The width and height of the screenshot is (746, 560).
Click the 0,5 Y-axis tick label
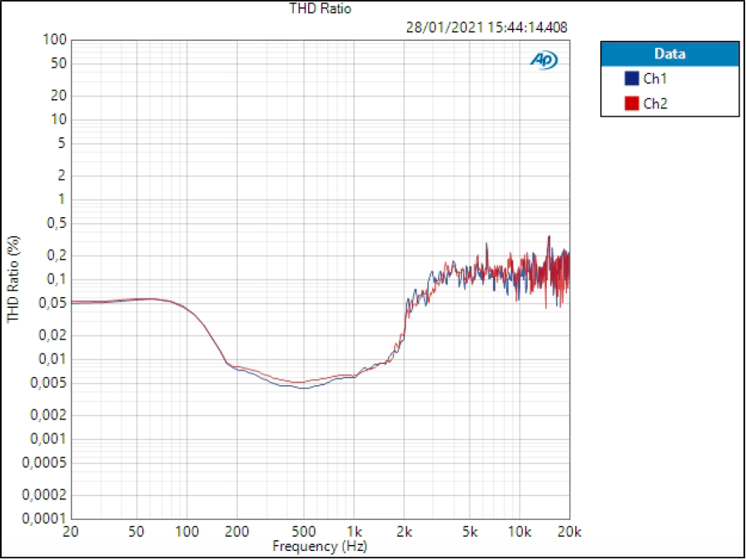click(57, 223)
